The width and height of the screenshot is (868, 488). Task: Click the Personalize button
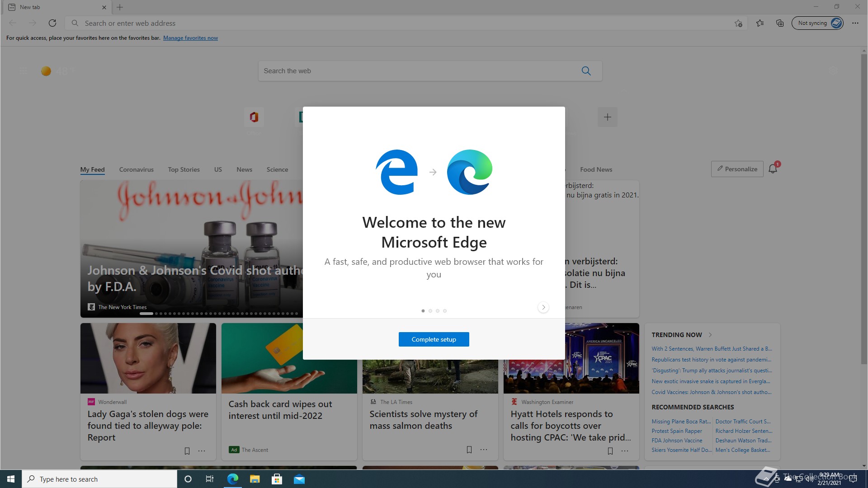pyautogui.click(x=737, y=169)
